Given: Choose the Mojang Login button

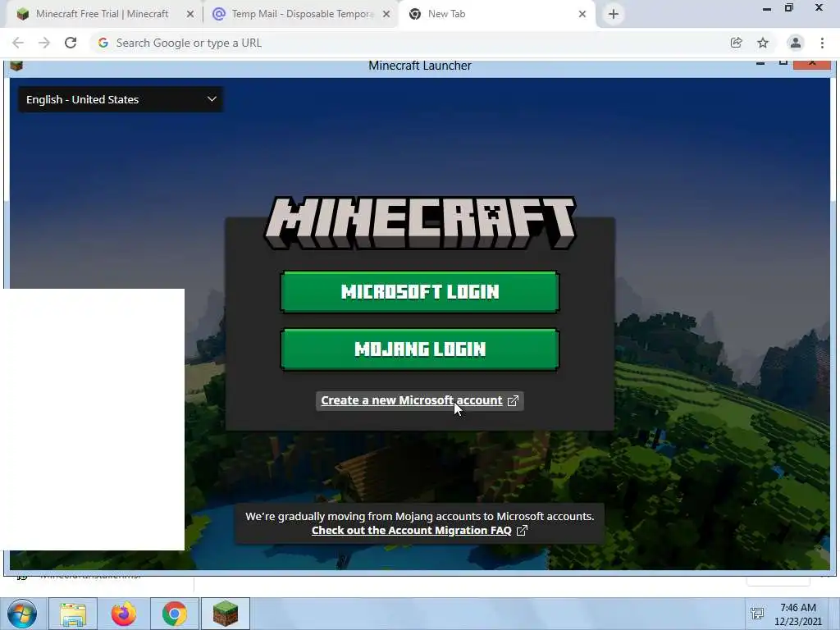Looking at the screenshot, I should tap(419, 349).
